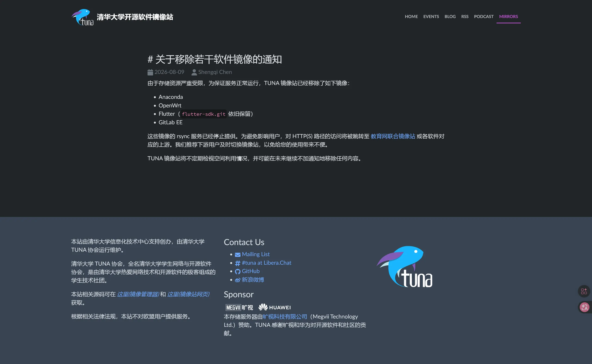Open the RSS nav item
Viewport: 592px width, 364px height.
point(465,17)
